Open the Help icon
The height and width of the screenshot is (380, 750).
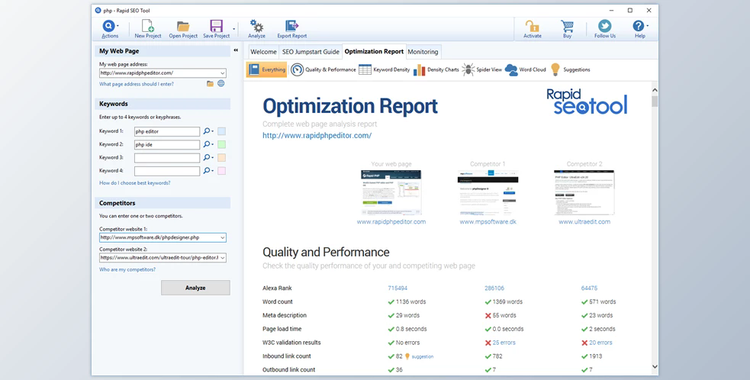coord(639,26)
